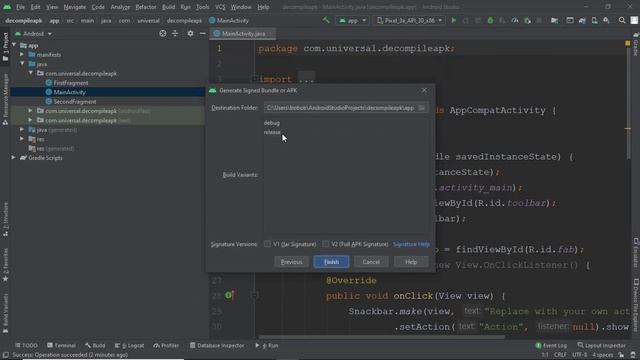The image size is (640, 360).
Task: Click the Search Everywhere magnifier icon
Action: tap(622, 20)
